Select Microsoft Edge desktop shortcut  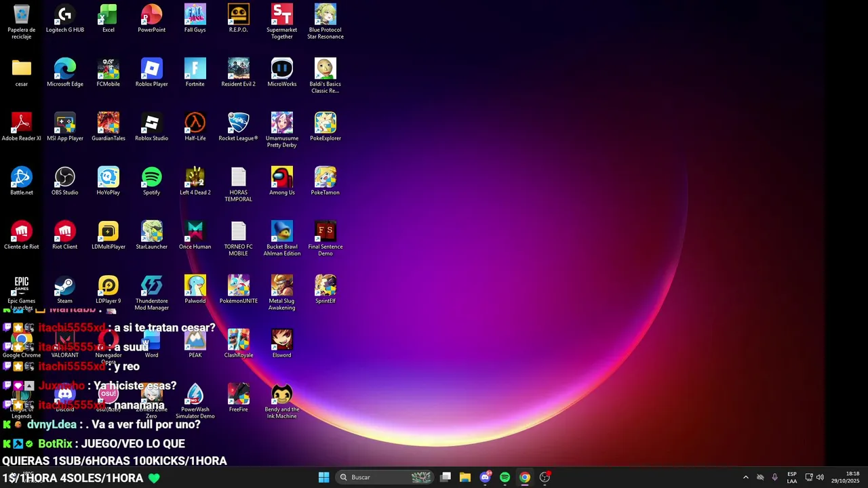pos(65,73)
